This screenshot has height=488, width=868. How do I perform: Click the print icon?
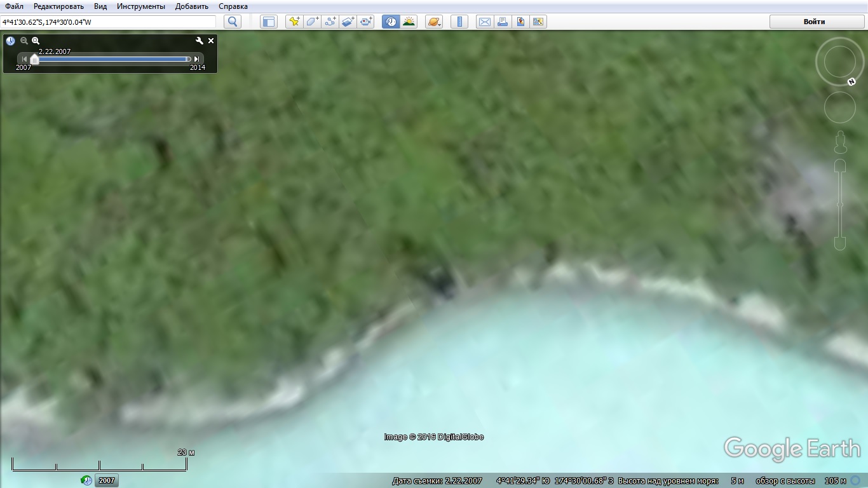tap(502, 22)
